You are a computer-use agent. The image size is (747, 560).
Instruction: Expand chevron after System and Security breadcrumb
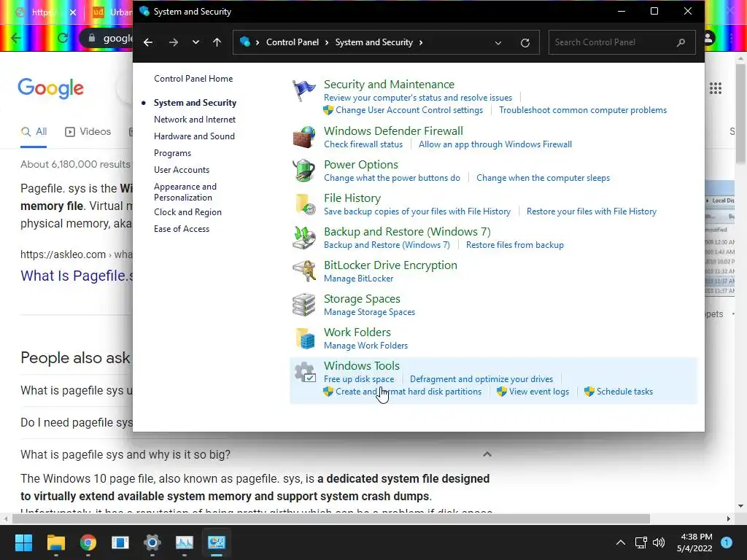coord(421,42)
